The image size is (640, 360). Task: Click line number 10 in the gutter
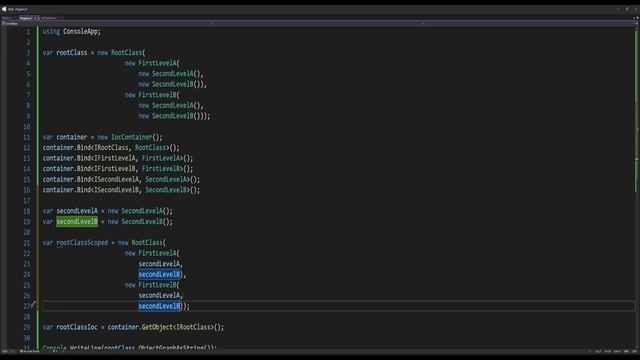point(27,127)
